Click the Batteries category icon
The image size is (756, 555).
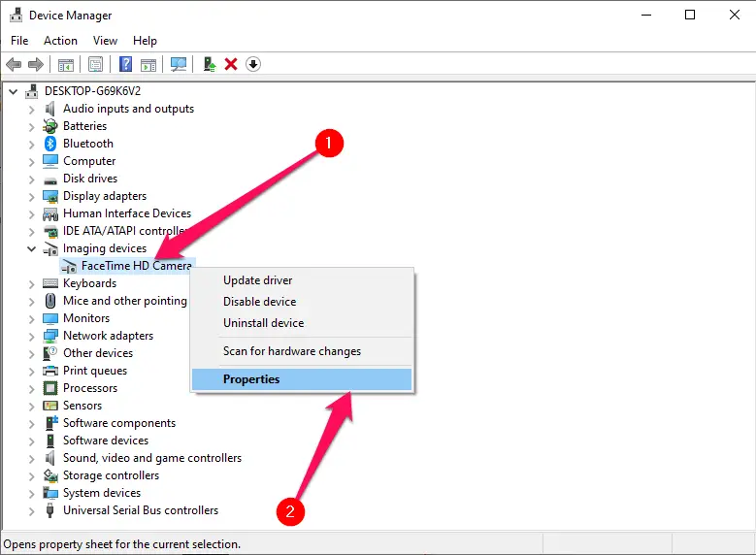[x=50, y=126]
